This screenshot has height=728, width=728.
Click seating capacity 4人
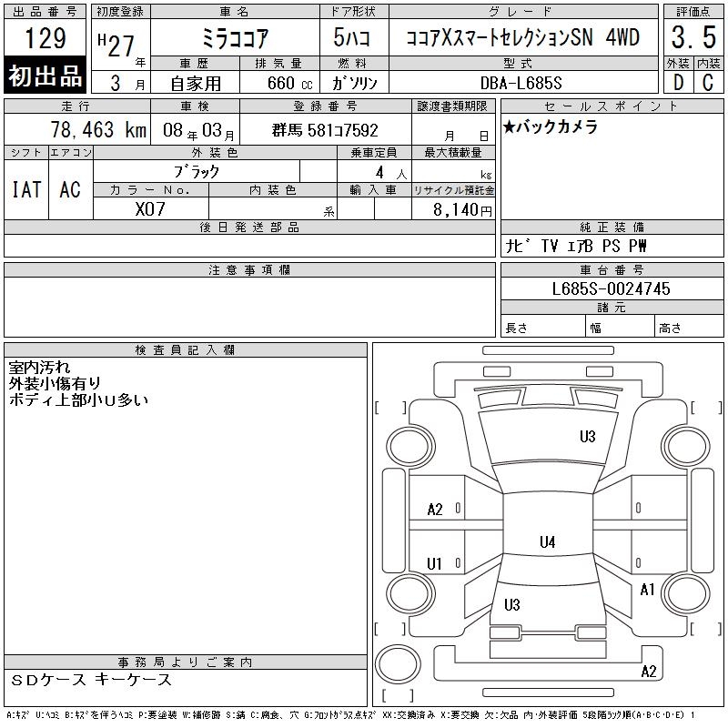(x=391, y=173)
